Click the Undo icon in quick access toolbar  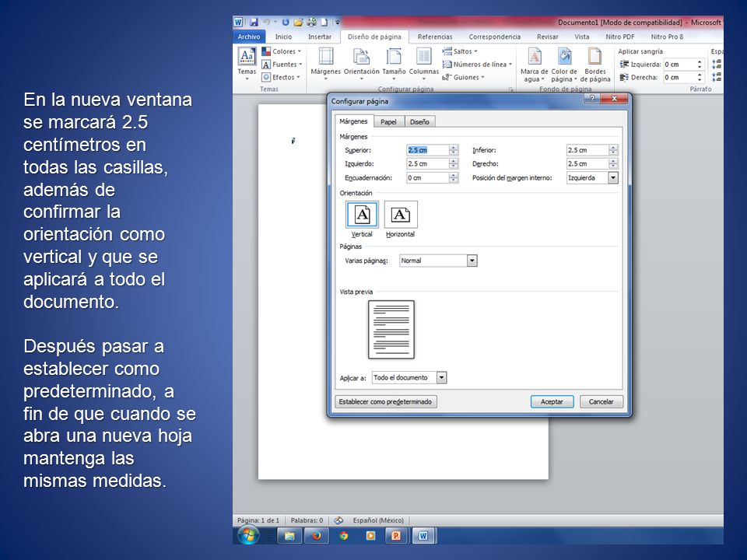pos(267,23)
